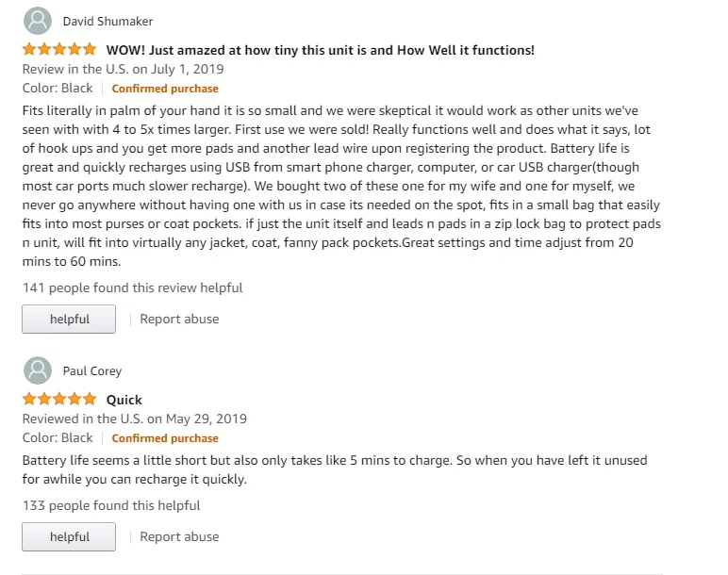Open David Shumaker's reviewer profile name
This screenshot has height=575, width=728.
(108, 21)
